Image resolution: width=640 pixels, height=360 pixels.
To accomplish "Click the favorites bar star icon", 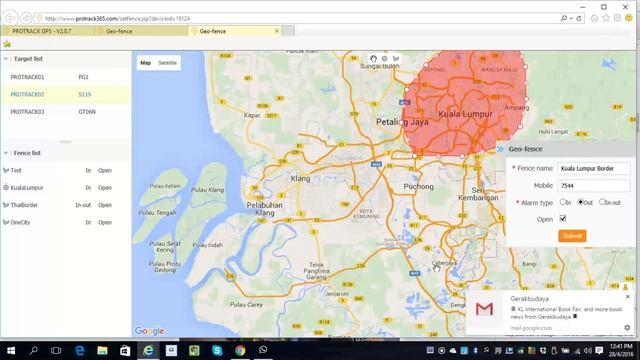I will pyautogui.click(x=7, y=44).
